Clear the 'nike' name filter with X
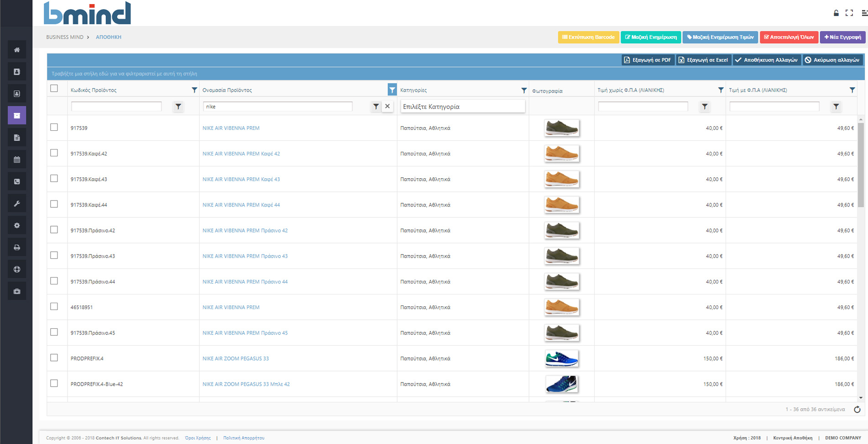The height and width of the screenshot is (444, 868). pos(387,106)
